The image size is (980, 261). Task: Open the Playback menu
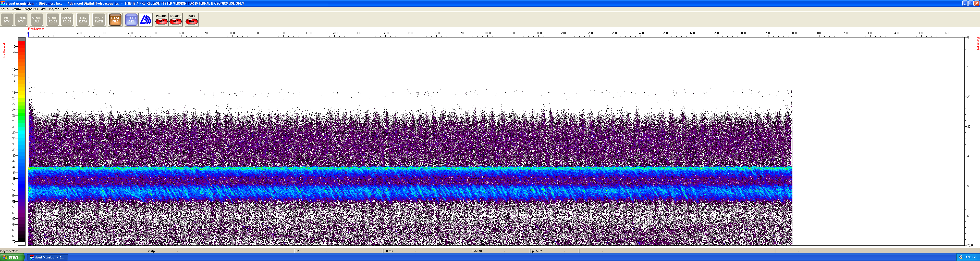coord(55,9)
